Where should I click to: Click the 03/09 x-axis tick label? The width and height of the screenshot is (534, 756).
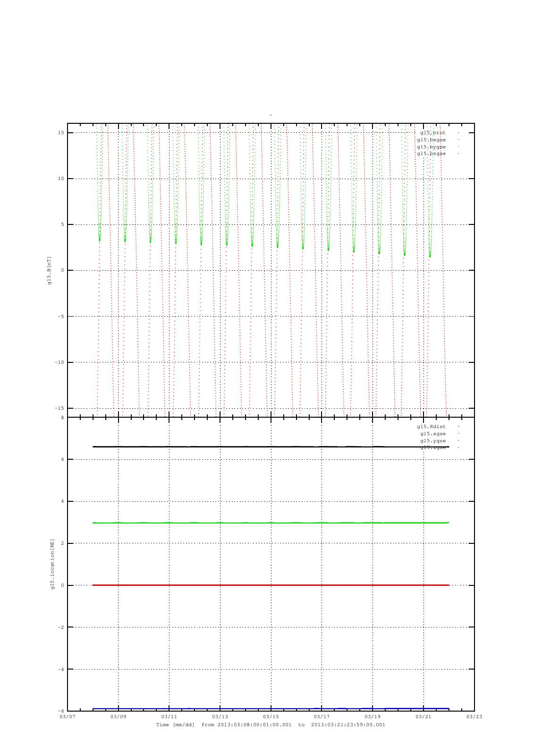118,717
